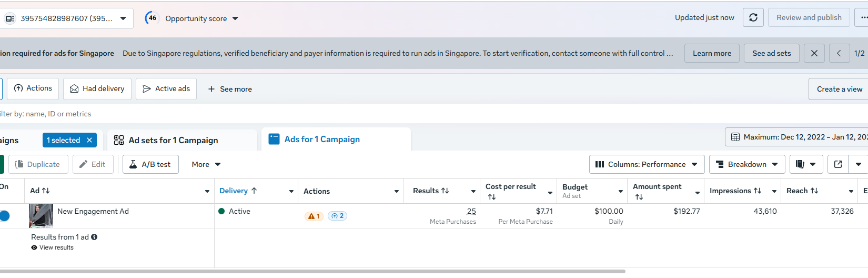This screenshot has height=278, width=868.
Task: Switch to Ad sets for 1 Campaign tab
Action: [x=173, y=140]
